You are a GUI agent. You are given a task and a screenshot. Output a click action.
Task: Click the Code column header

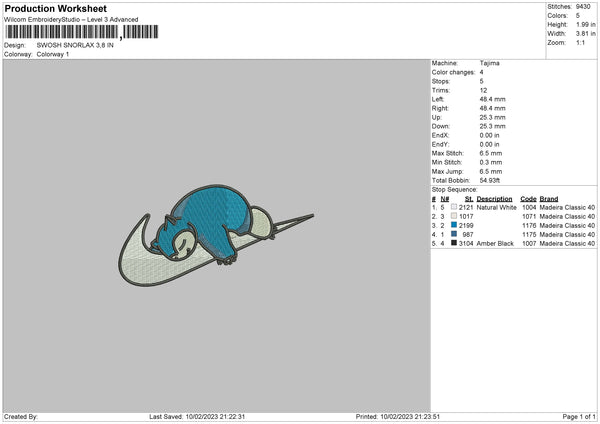pyautogui.click(x=528, y=199)
